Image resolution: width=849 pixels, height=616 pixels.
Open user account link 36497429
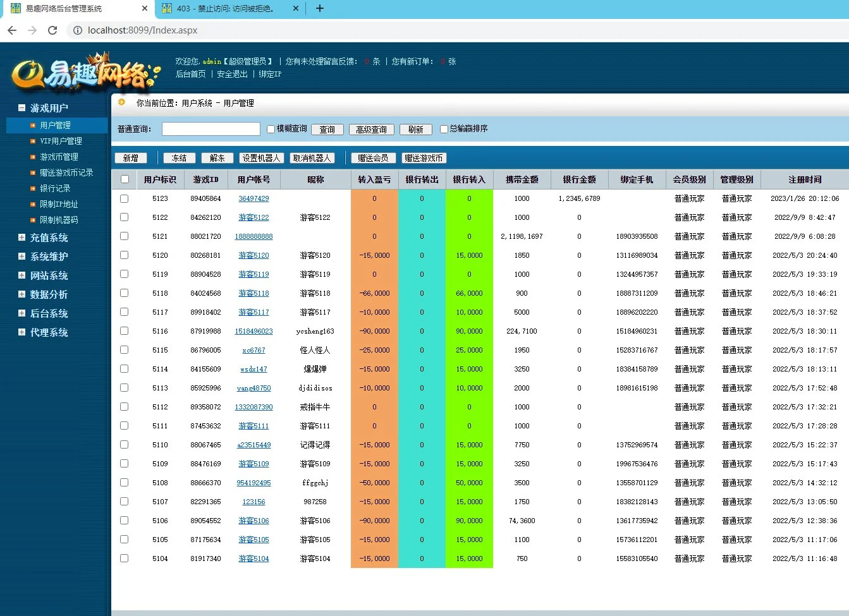[x=253, y=198]
